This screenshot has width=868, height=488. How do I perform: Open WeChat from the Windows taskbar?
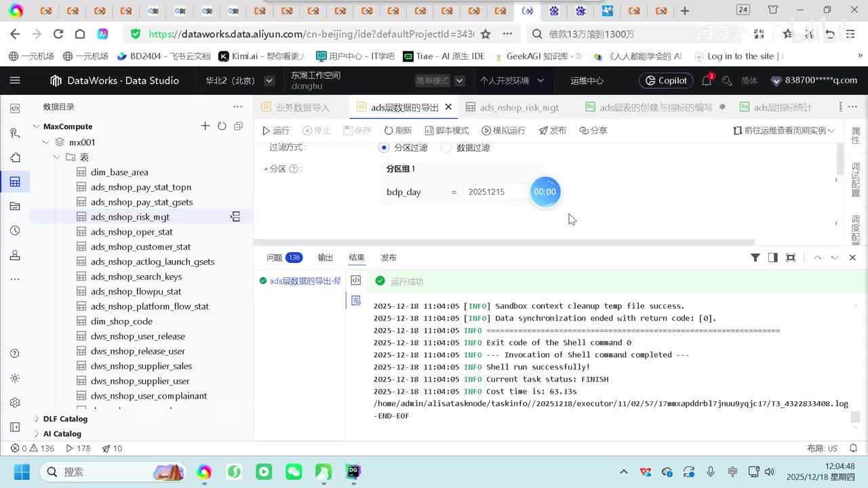294,472
